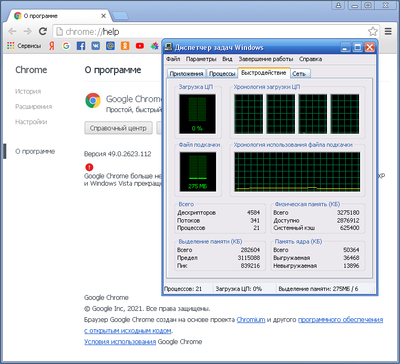Click the Файл подкачки 275 МБ gauge
Screen dimensions: 400x364
tap(197, 172)
